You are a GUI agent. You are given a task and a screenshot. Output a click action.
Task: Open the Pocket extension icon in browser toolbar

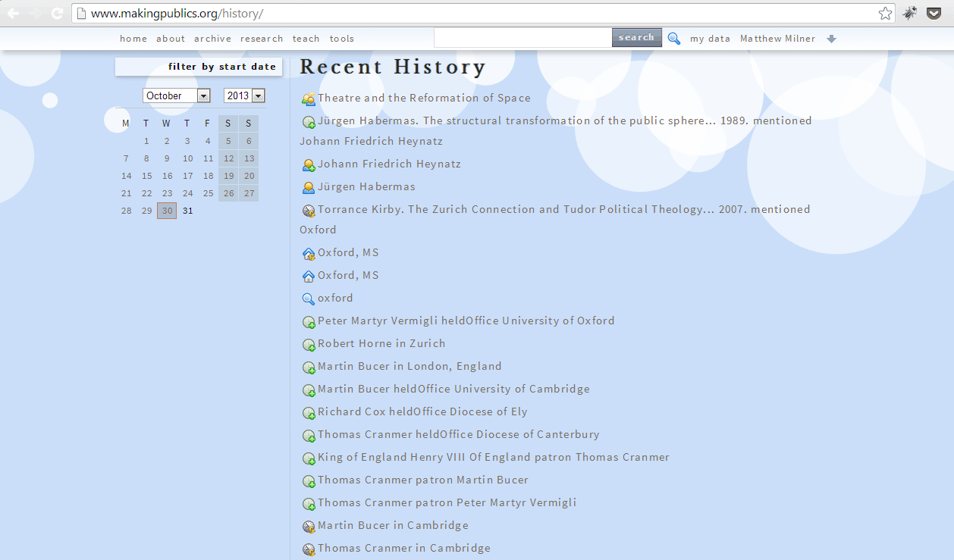click(935, 13)
